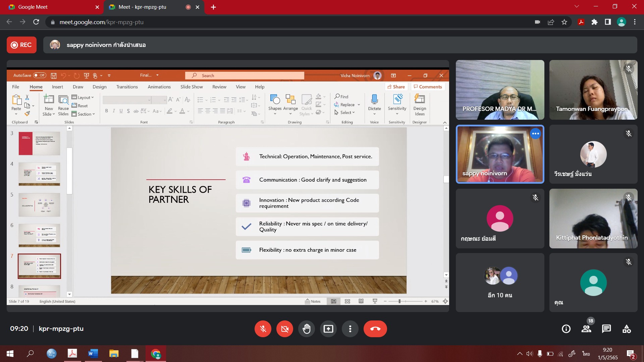Image resolution: width=644 pixels, height=362 pixels.
Task: Switch to the first Google Meet tab
Action: [50, 7]
